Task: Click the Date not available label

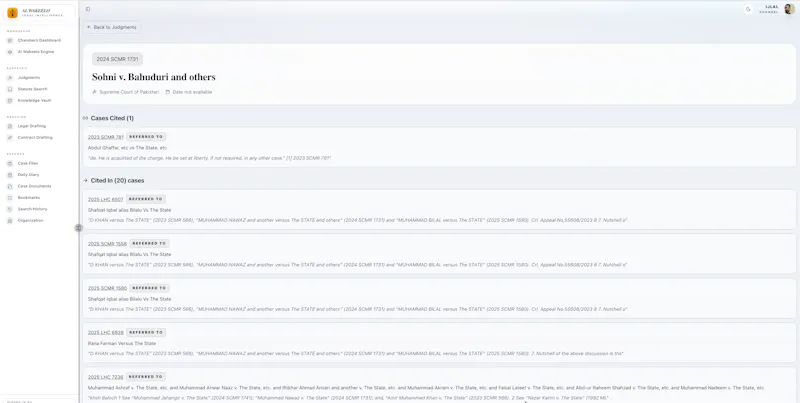Action: tap(192, 92)
